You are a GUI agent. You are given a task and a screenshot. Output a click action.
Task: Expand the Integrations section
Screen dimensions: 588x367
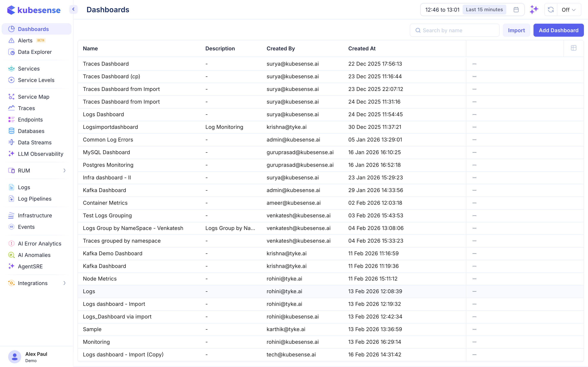[64, 283]
